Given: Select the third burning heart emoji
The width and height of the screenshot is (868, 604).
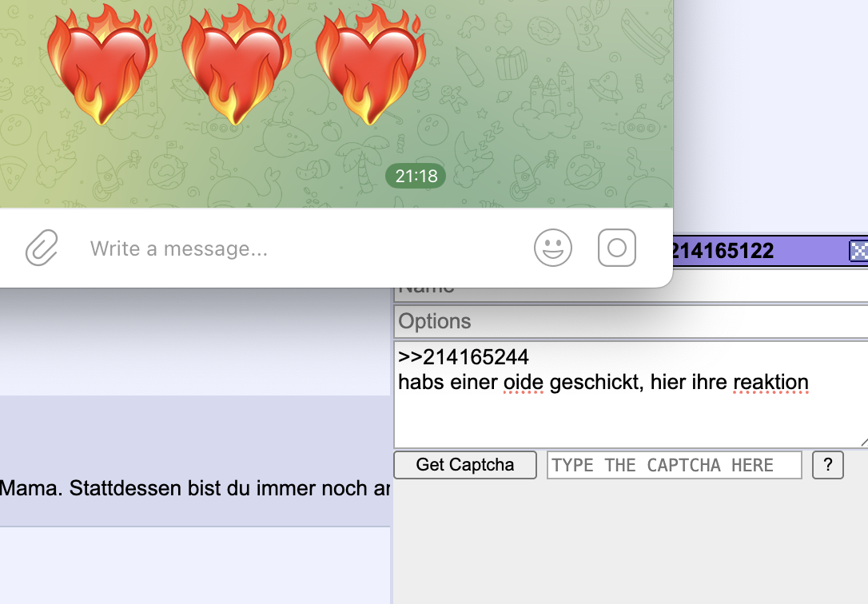Looking at the screenshot, I should point(370,65).
